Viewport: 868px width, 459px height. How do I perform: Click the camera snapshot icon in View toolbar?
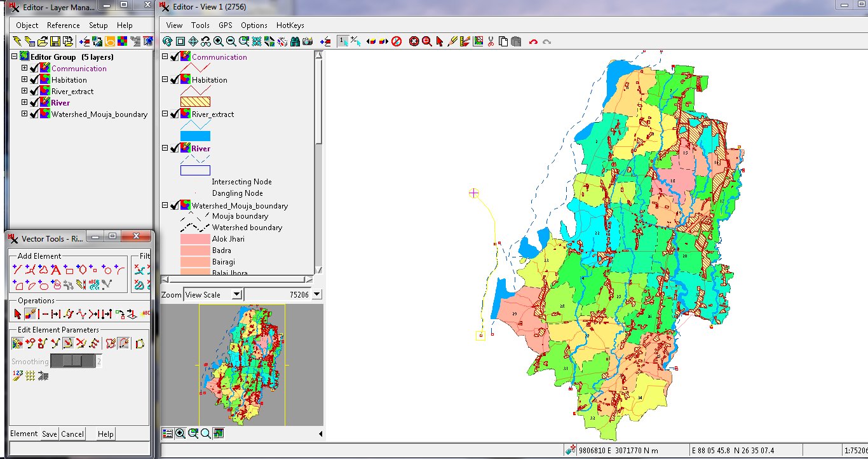(308, 41)
